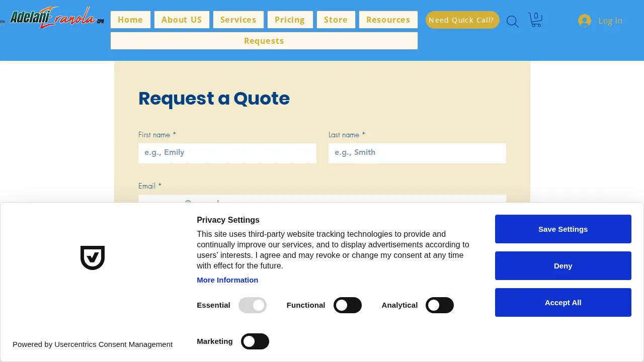Enable the Functional cookies toggle

pyautogui.click(x=348, y=305)
